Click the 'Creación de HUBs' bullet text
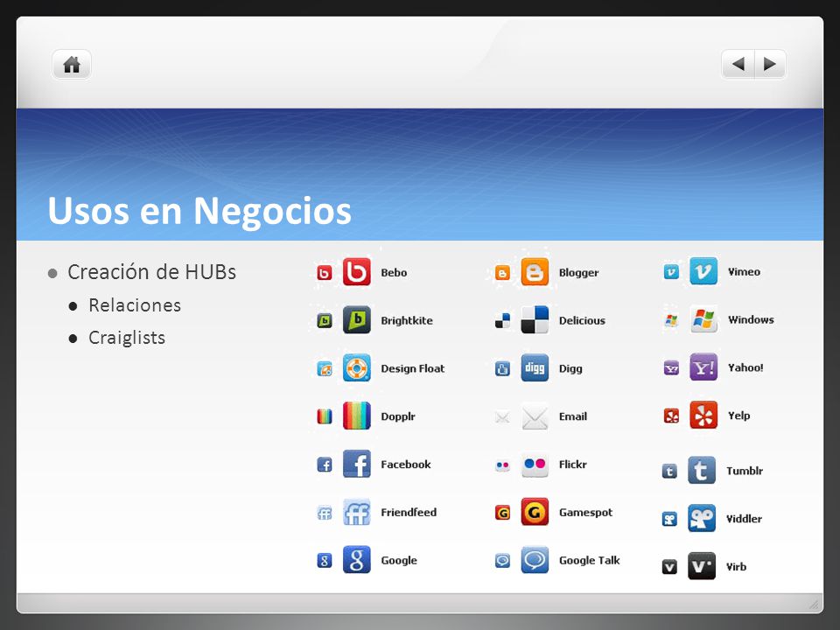This screenshot has height=630, width=840. click(x=151, y=272)
